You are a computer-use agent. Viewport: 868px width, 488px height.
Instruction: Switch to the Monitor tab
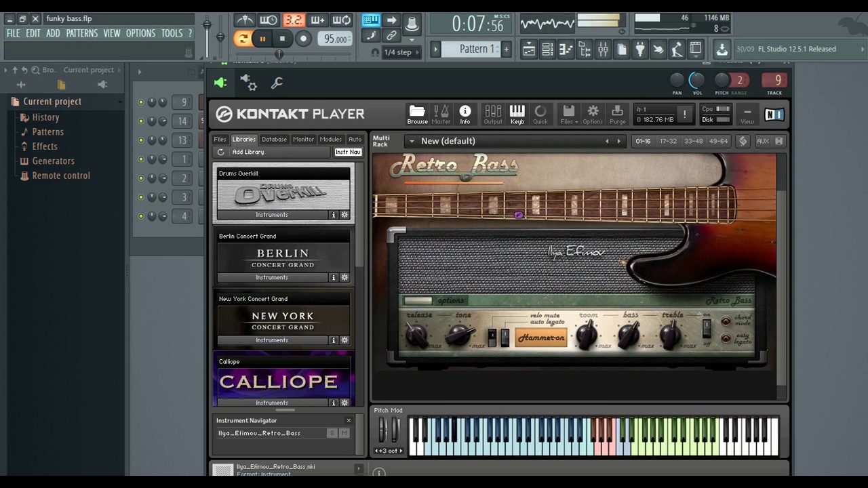[303, 139]
